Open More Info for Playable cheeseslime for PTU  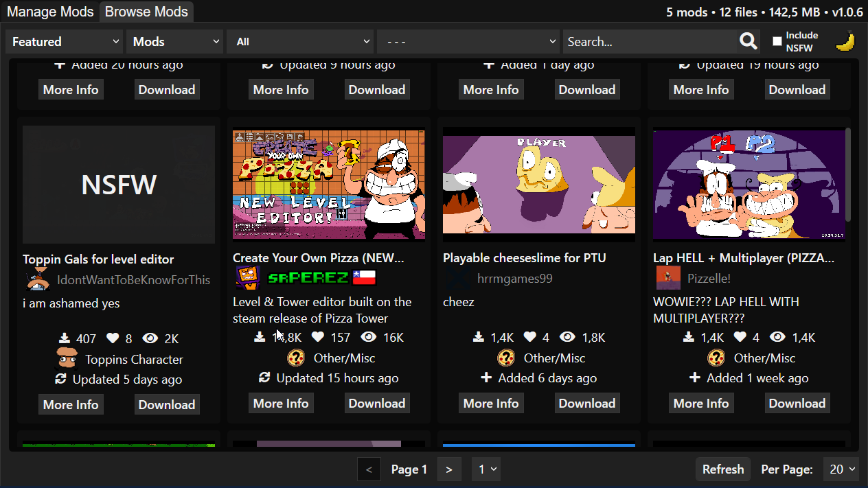tap(491, 403)
